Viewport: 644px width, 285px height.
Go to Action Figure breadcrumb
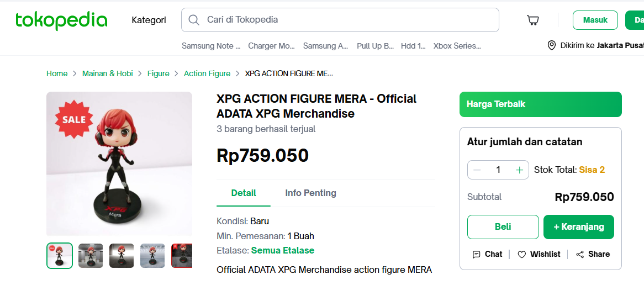207,73
